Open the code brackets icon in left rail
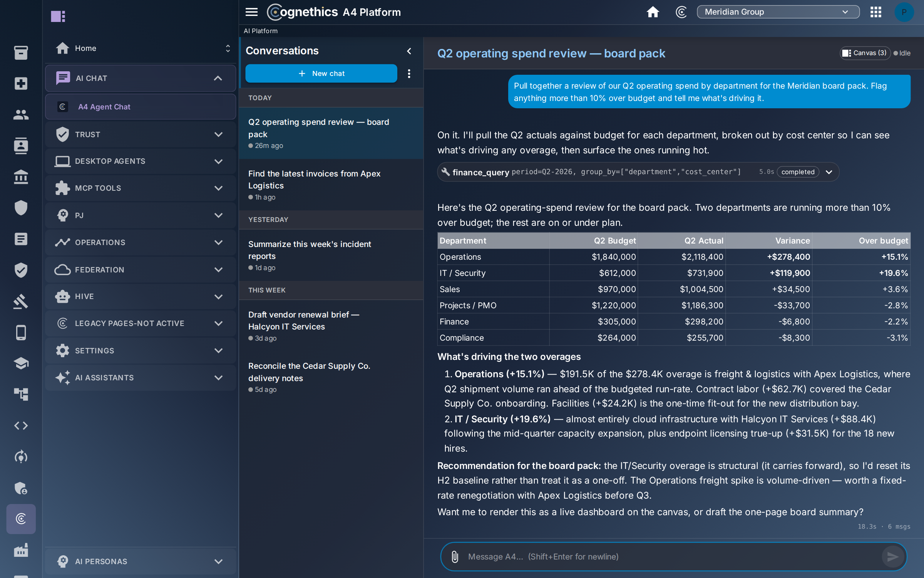Viewport: 924px width, 578px height. [21, 425]
